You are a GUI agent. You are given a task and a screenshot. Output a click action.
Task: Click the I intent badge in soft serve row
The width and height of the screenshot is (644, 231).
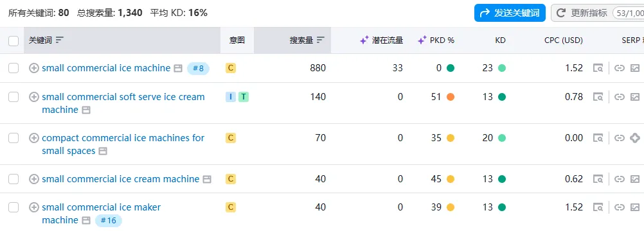tap(231, 97)
